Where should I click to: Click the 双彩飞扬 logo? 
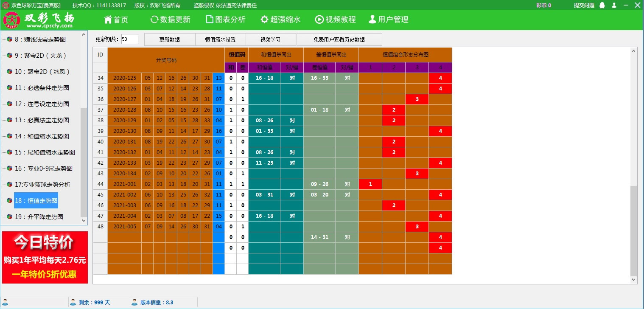click(x=39, y=20)
